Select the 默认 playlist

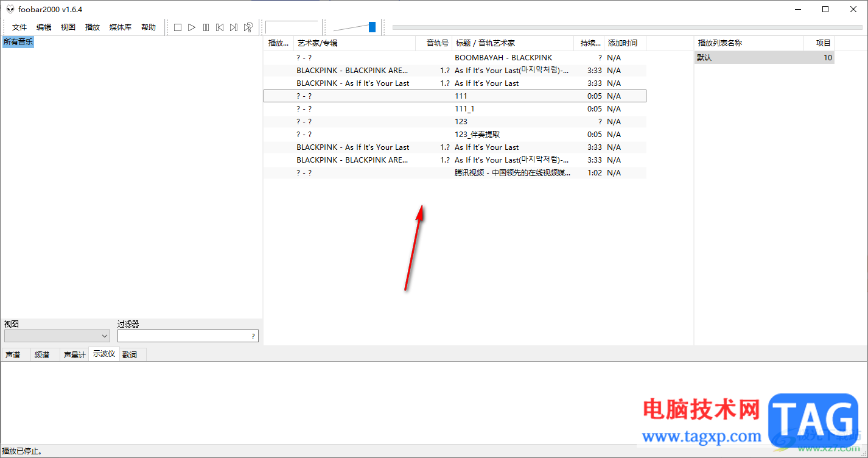click(x=765, y=58)
